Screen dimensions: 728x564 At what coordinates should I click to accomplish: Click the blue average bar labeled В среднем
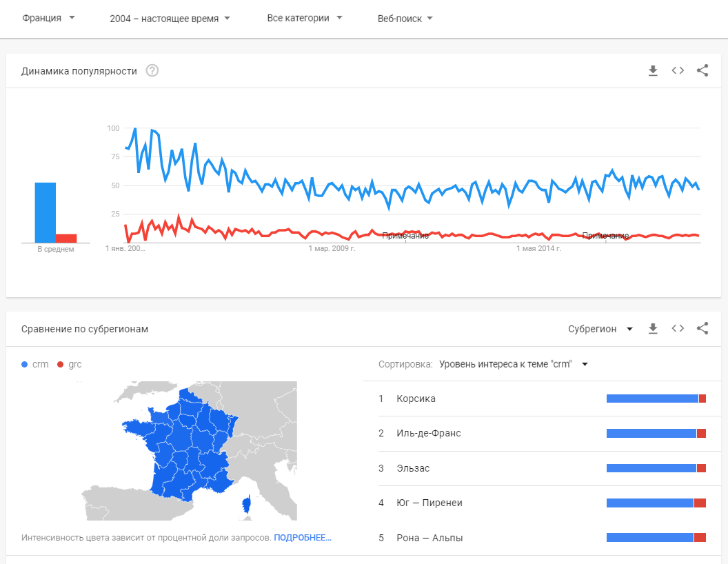click(45, 212)
